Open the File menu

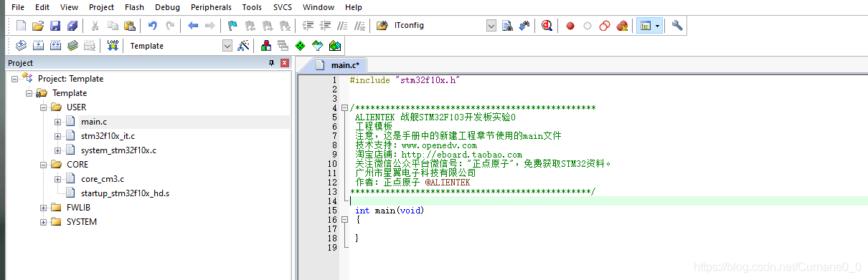pyautogui.click(x=19, y=7)
